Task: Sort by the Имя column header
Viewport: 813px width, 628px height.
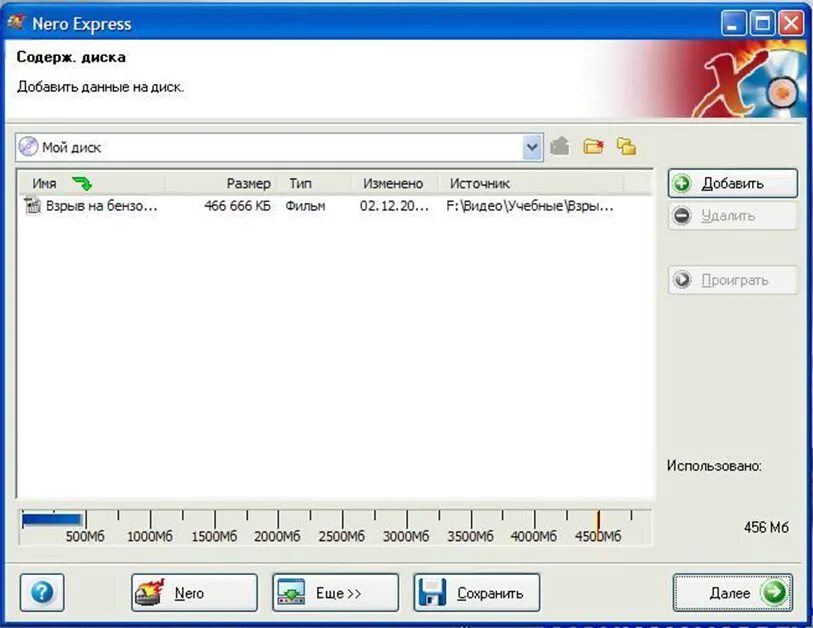Action: [92, 184]
